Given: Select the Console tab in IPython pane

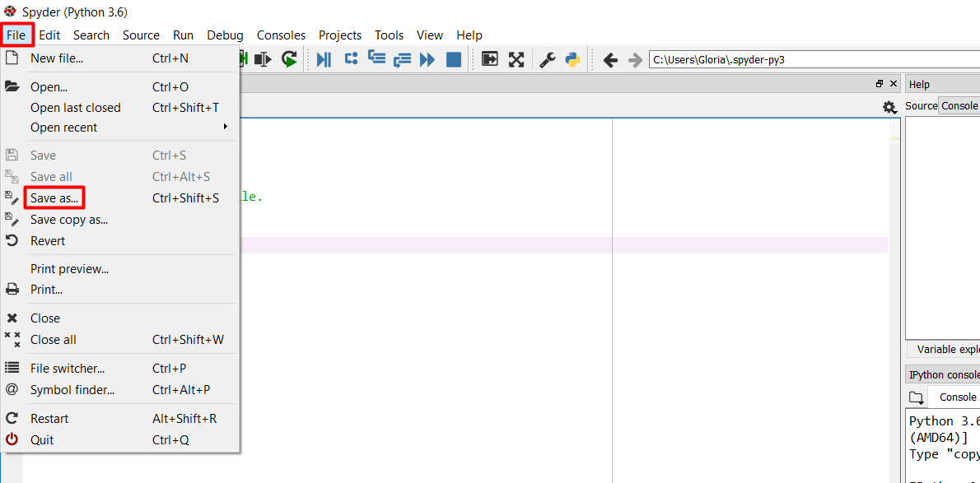Looking at the screenshot, I should (x=958, y=397).
